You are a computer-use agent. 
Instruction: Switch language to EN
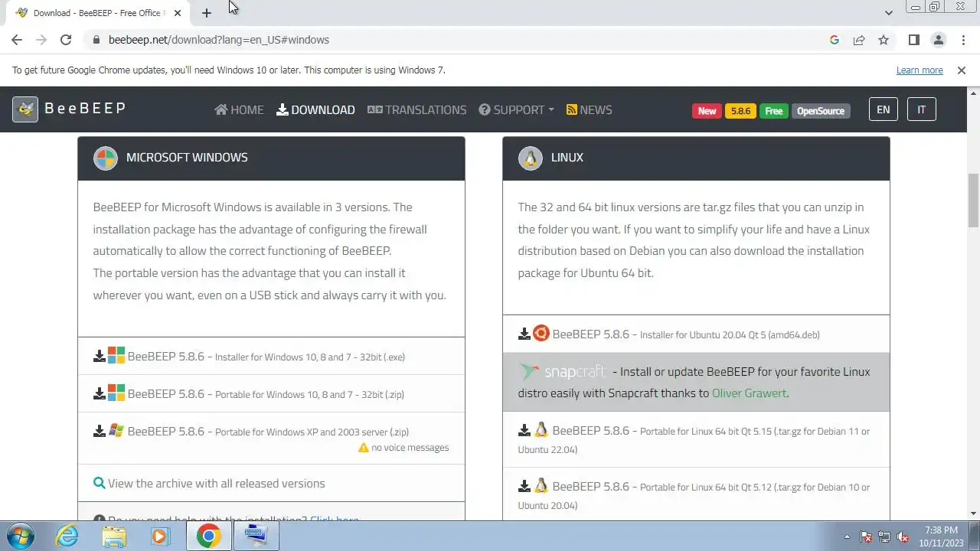click(884, 109)
